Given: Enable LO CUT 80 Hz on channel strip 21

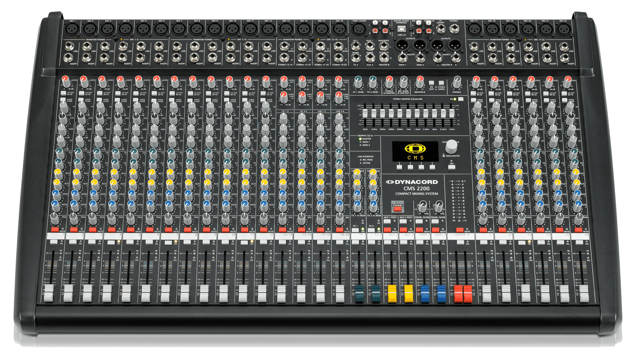Looking at the screenshot, I should click(473, 93).
